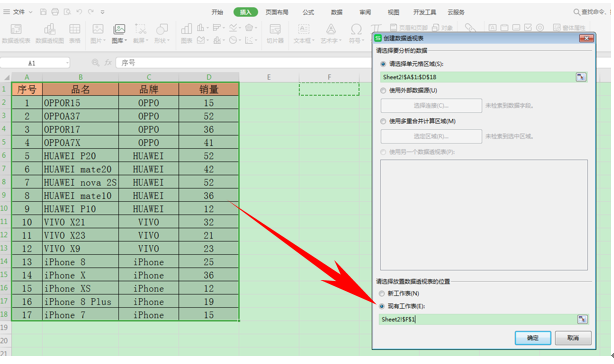The width and height of the screenshot is (614, 364).
Task: Switch to the 开始 tab
Action: tap(217, 12)
